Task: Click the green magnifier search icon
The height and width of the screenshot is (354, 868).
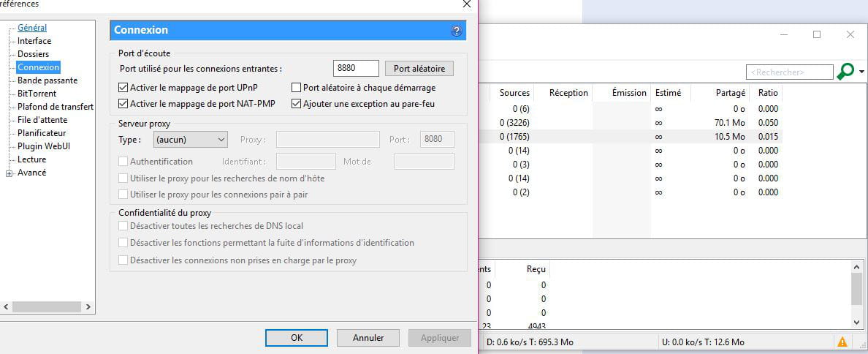Action: tap(845, 72)
